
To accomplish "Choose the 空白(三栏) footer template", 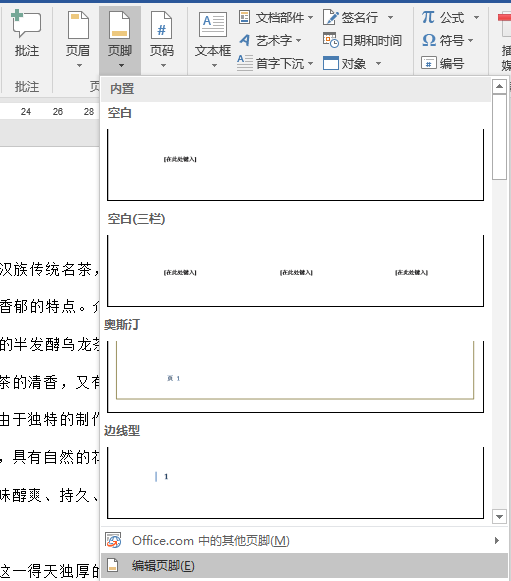I will (x=295, y=271).
